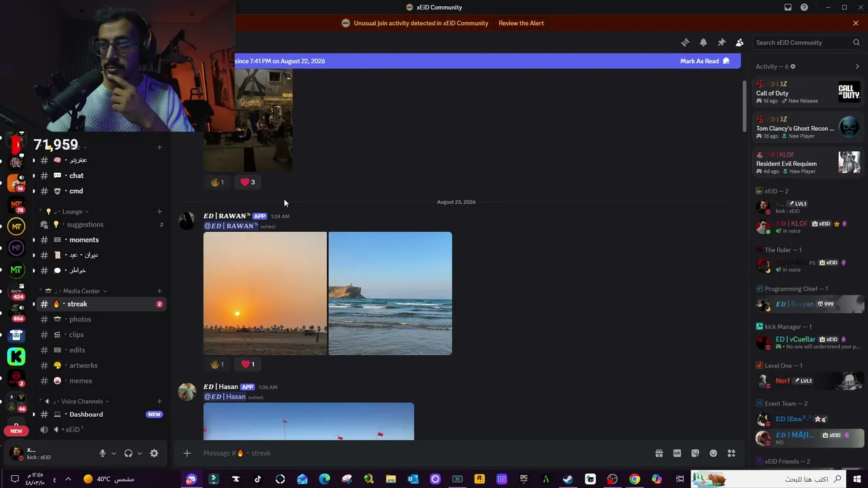Dismiss the unusual join activity alert
Screen dimensions: 868x488
coord(856,23)
